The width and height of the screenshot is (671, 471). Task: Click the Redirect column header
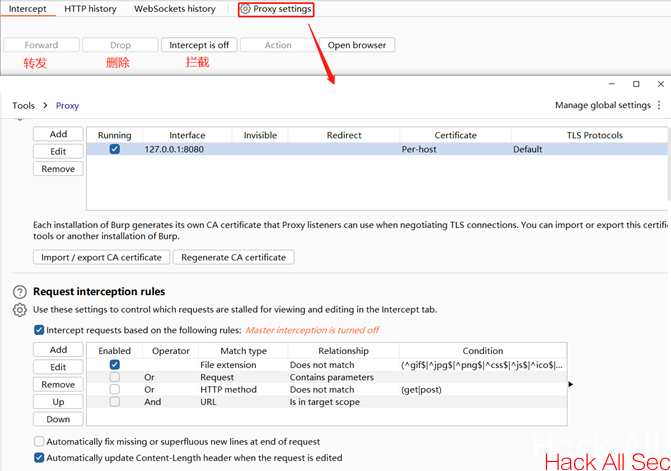pos(344,135)
